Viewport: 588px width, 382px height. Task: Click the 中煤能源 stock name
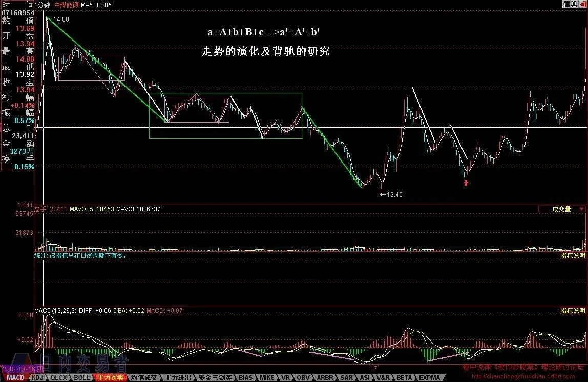67,5
